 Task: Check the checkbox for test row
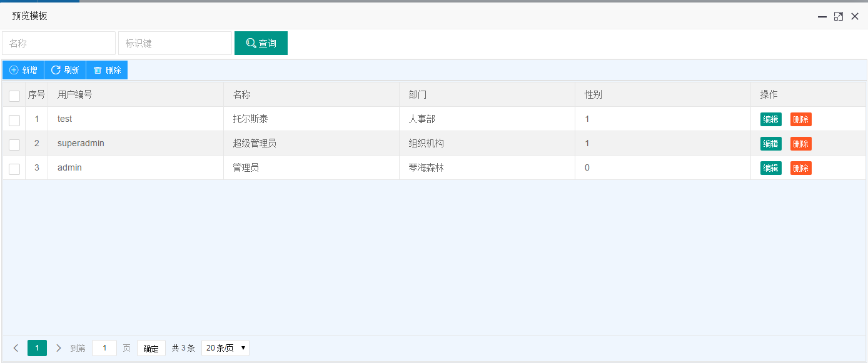click(14, 120)
